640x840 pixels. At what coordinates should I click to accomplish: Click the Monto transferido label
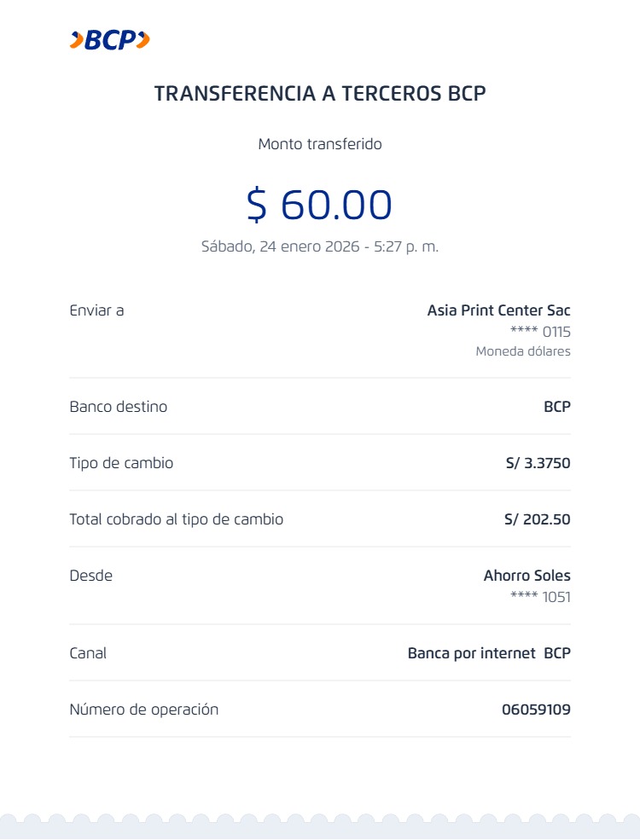(320, 144)
